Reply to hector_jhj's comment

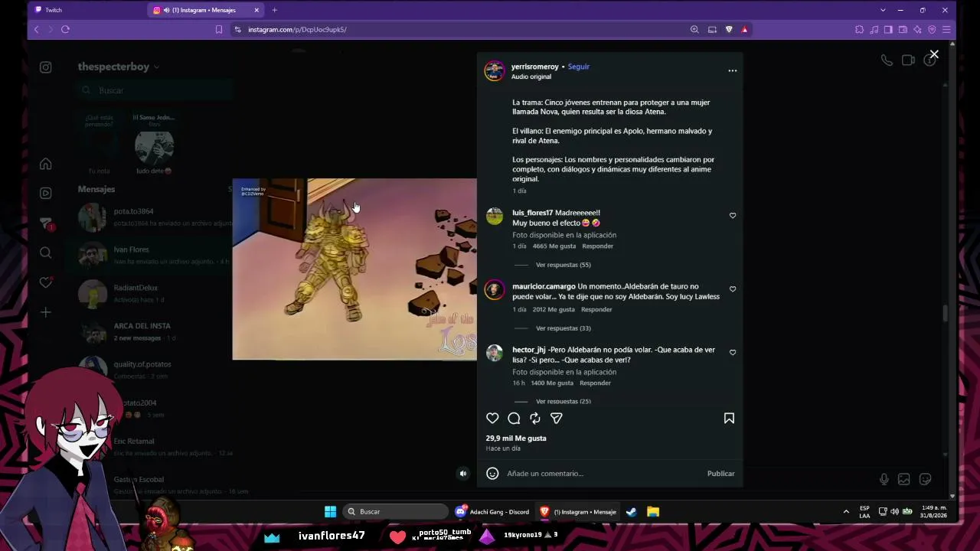[x=595, y=383]
